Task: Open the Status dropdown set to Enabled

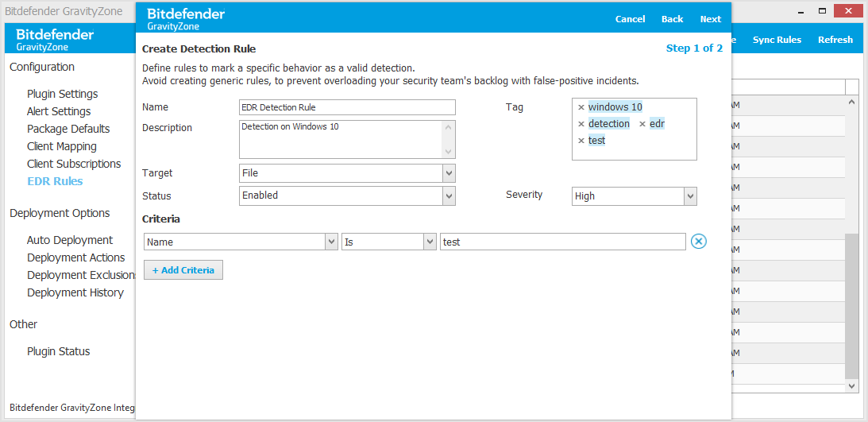Action: coord(449,196)
